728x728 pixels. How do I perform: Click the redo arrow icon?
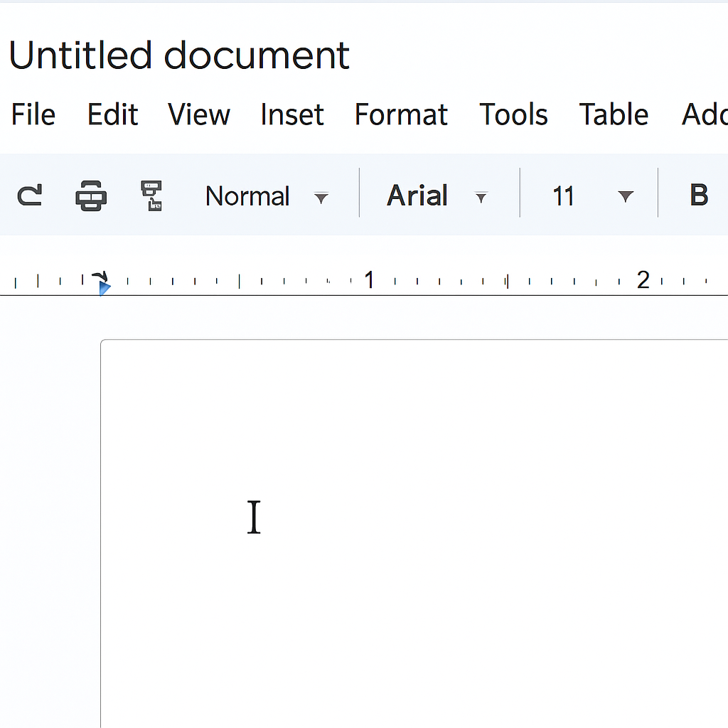(x=30, y=195)
